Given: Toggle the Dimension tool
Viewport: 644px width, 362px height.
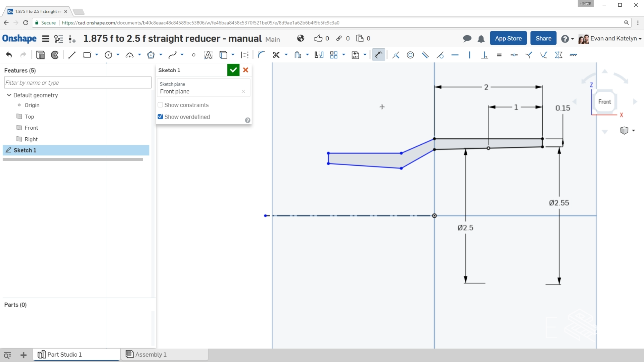Looking at the screenshot, I should [x=379, y=55].
